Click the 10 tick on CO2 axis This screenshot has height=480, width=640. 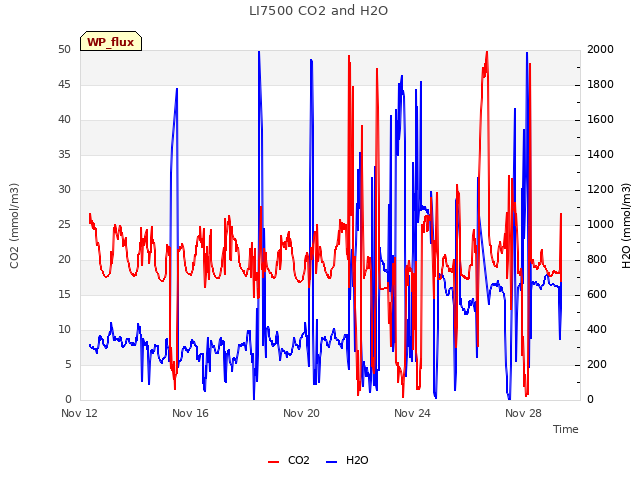point(64,330)
